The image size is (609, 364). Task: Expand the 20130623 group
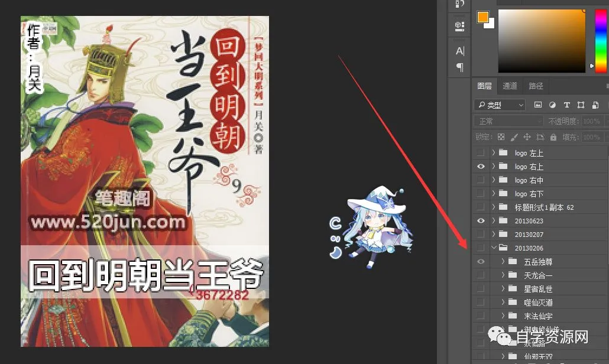(494, 220)
